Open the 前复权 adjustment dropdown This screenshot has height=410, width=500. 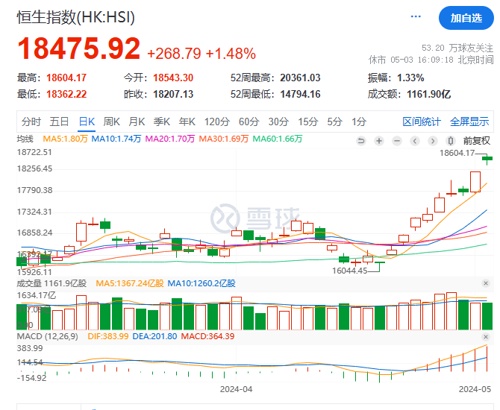[477, 141]
